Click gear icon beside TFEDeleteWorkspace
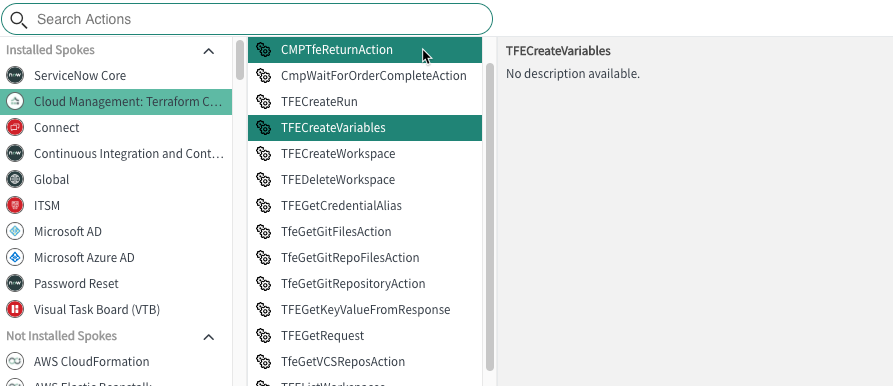The image size is (893, 386). click(x=263, y=180)
